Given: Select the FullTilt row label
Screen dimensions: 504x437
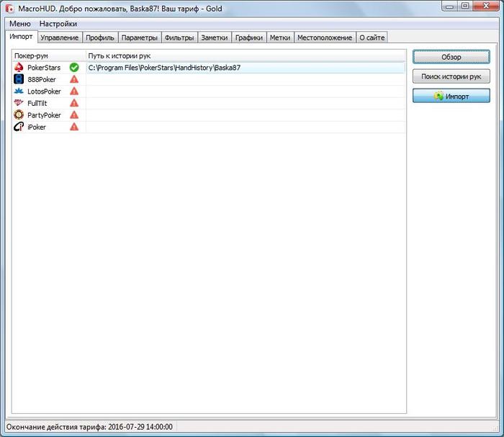Looking at the screenshot, I should point(37,103).
